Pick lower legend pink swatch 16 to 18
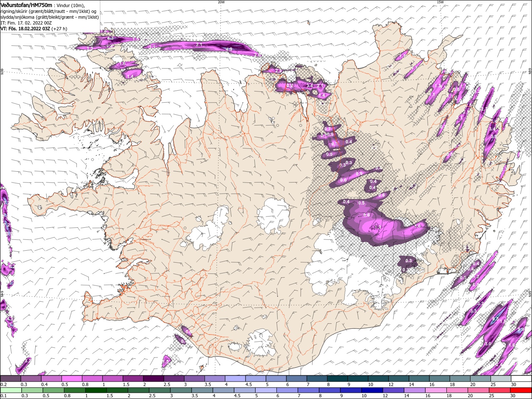The height and width of the screenshot is (399, 532). (x=436, y=390)
